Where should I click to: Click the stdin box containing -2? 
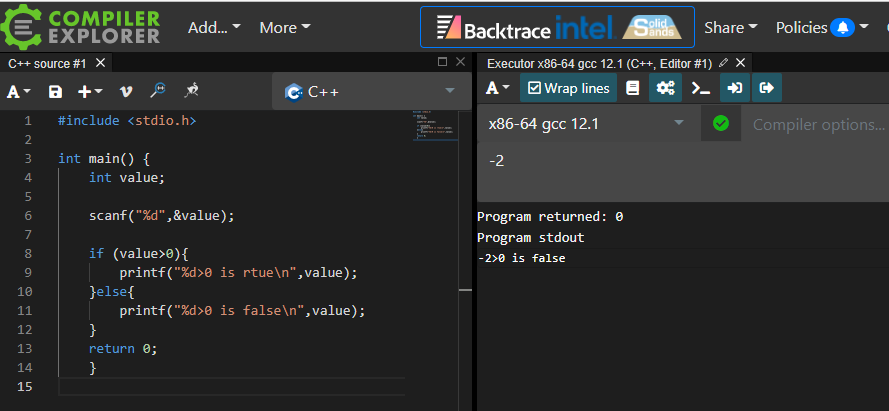(683, 172)
